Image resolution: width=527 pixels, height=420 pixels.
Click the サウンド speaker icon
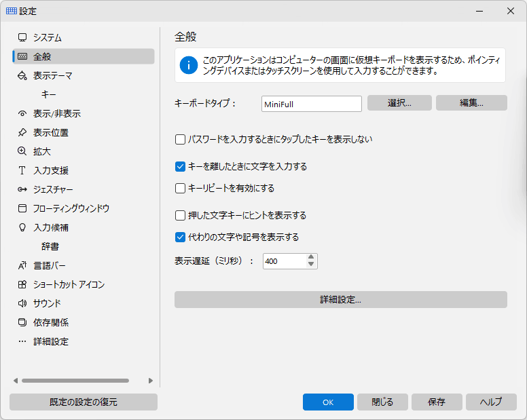coord(22,303)
